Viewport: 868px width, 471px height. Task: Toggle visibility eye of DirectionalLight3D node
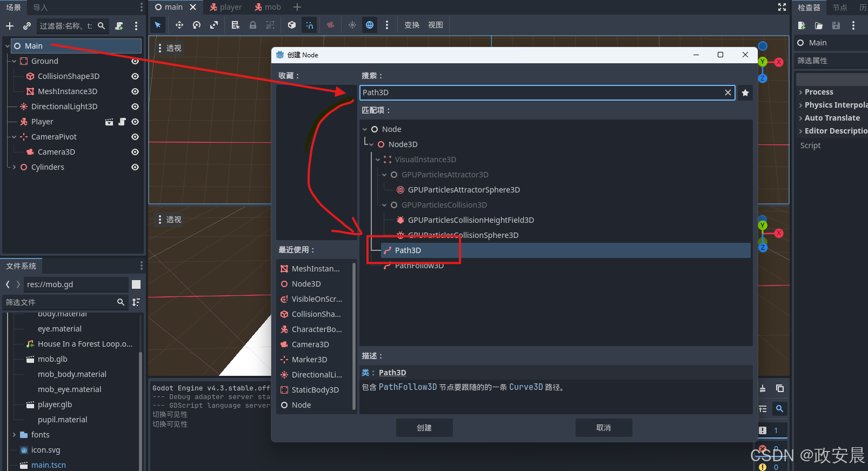click(135, 107)
